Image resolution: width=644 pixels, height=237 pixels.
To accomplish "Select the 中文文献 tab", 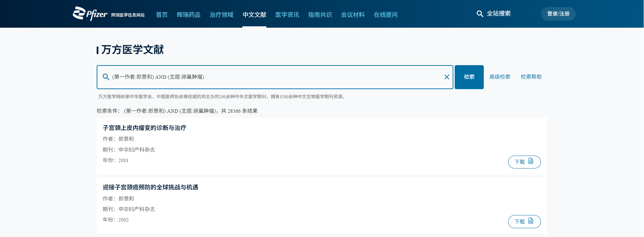I will (x=254, y=15).
